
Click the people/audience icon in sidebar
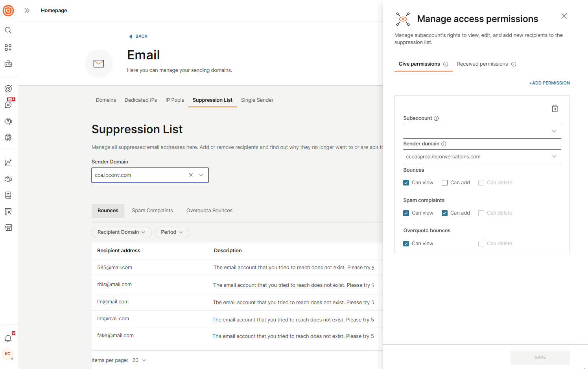pyautogui.click(x=8, y=178)
